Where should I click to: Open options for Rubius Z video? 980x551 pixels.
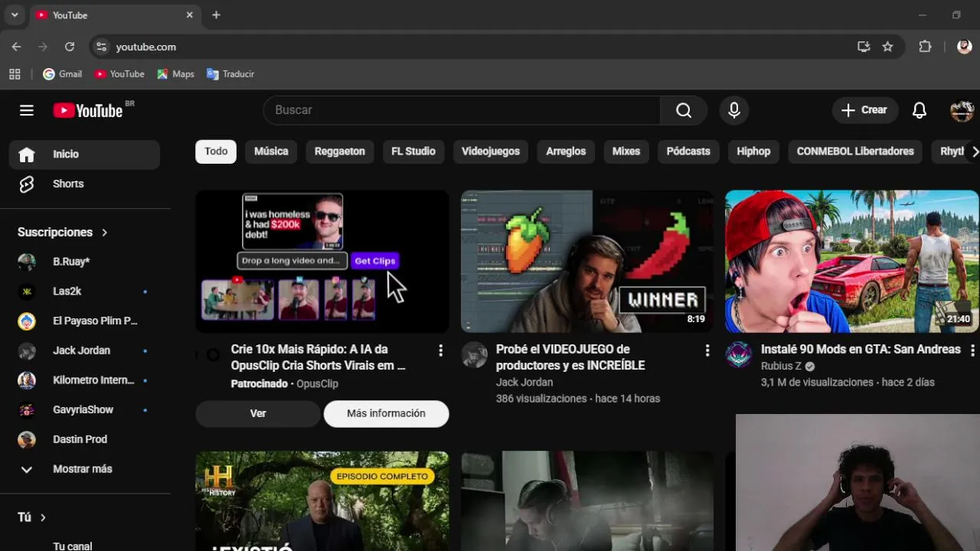[x=972, y=350]
